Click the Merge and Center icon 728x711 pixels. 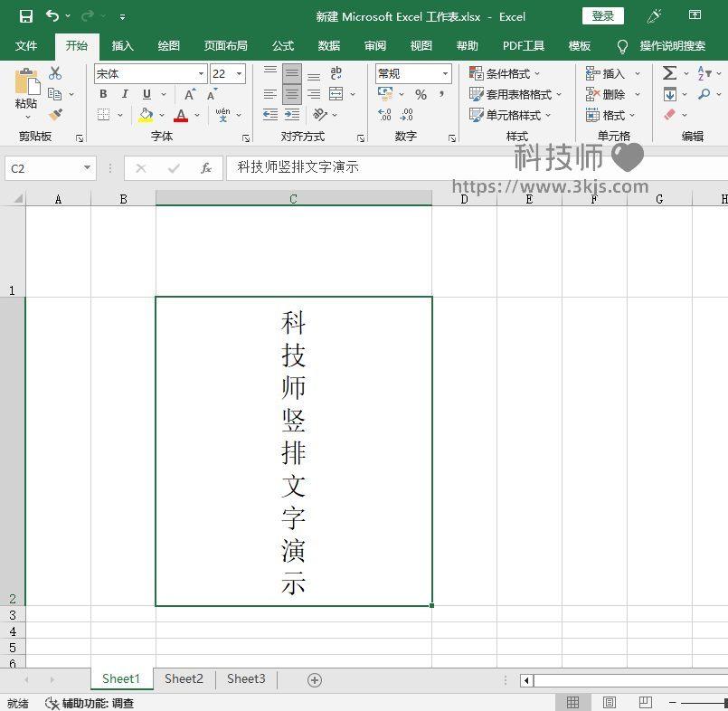point(336,94)
